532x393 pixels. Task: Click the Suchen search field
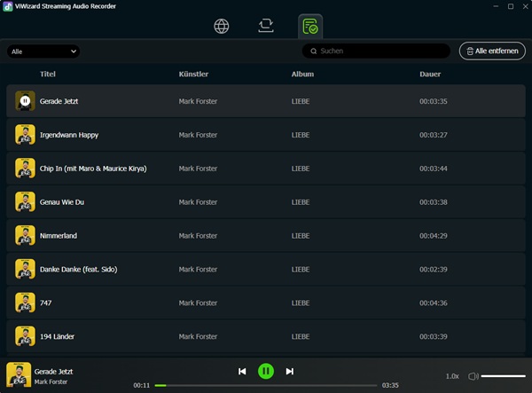pos(376,51)
